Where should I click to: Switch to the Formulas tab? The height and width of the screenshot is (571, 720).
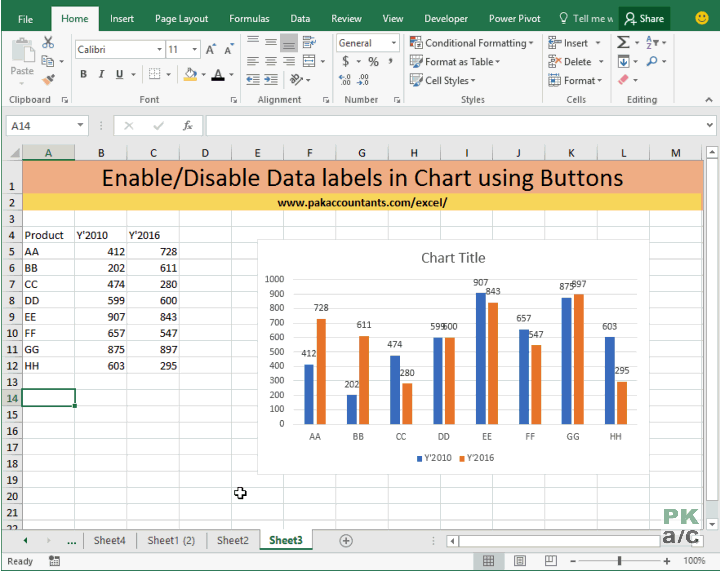click(249, 19)
